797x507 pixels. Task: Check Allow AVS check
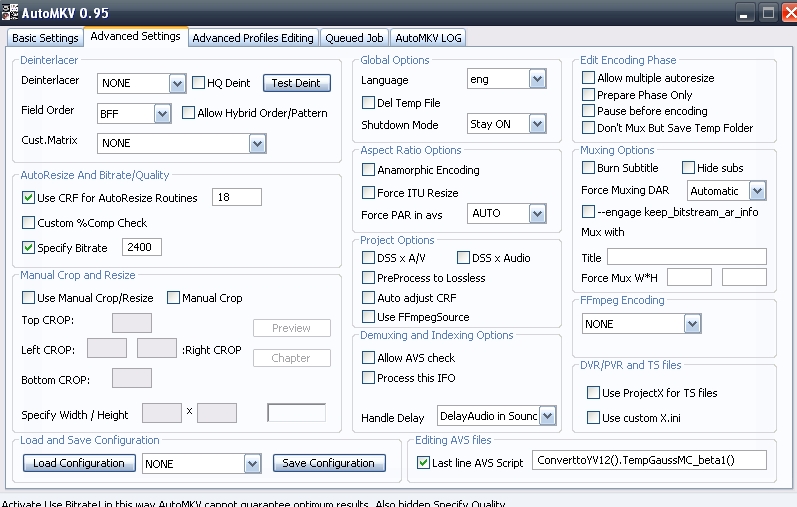[368, 357]
